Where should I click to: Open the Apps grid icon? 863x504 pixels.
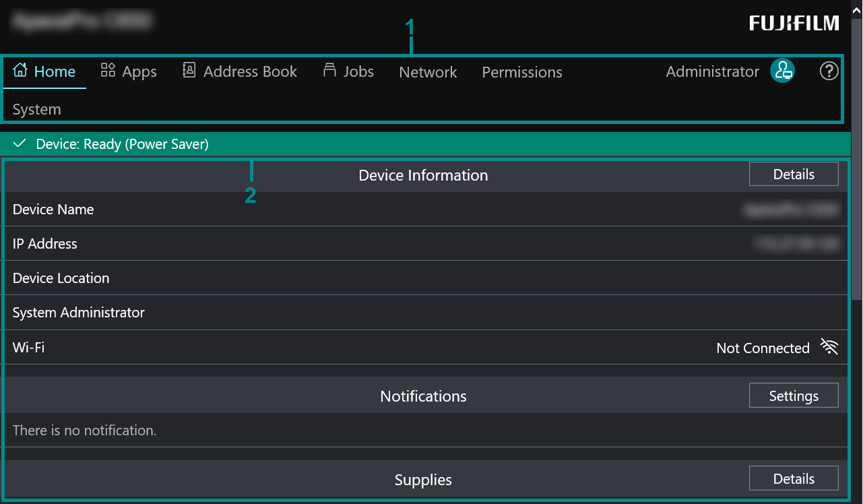[x=107, y=69]
